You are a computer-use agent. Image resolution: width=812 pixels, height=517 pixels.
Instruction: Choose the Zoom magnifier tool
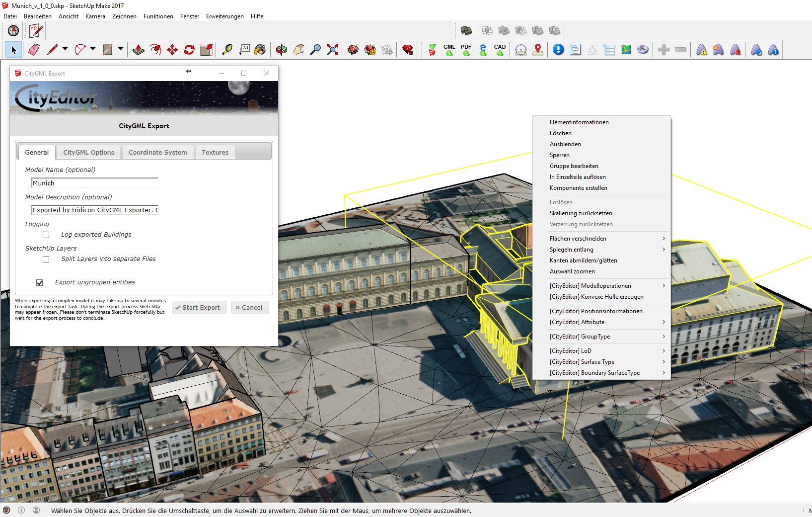(315, 50)
